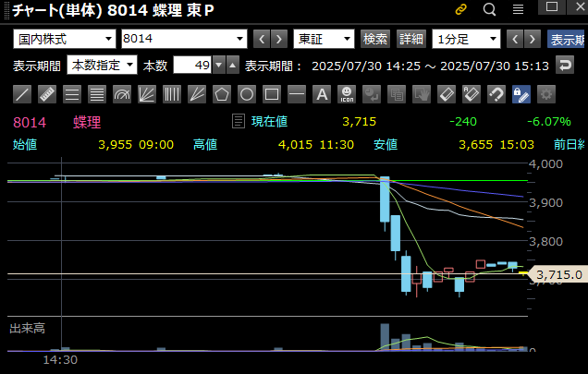Click the undo drawing icon
Image resolution: width=588 pixels, height=374 pixels.
click(372, 94)
